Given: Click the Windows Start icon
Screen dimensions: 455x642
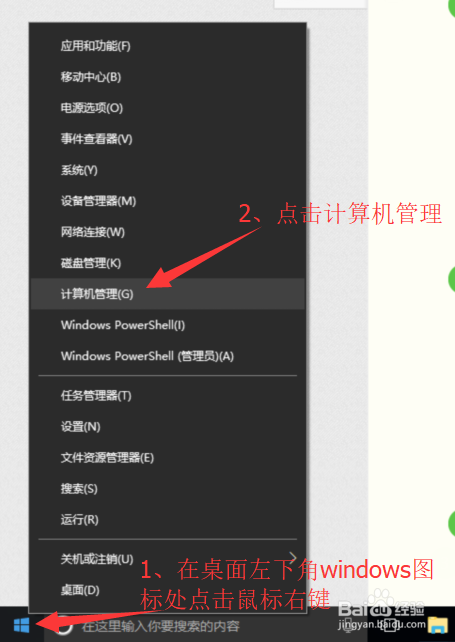Looking at the screenshot, I should pos(21,625).
